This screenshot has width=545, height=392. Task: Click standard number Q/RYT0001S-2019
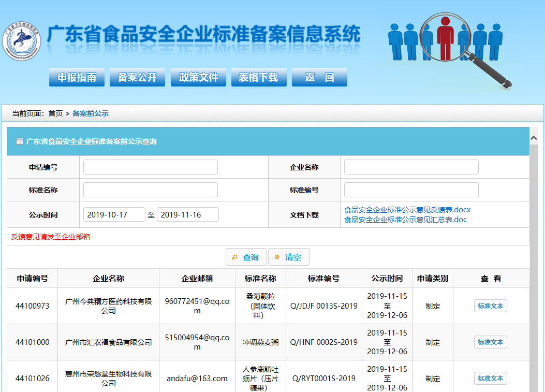tap(323, 379)
